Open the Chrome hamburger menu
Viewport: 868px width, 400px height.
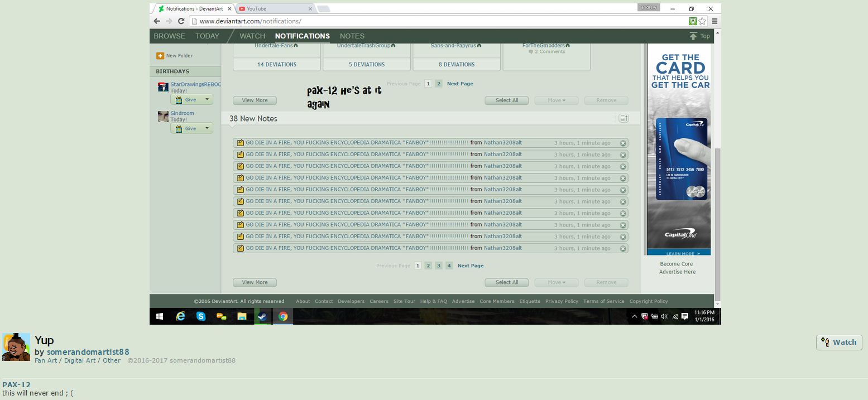(x=714, y=21)
